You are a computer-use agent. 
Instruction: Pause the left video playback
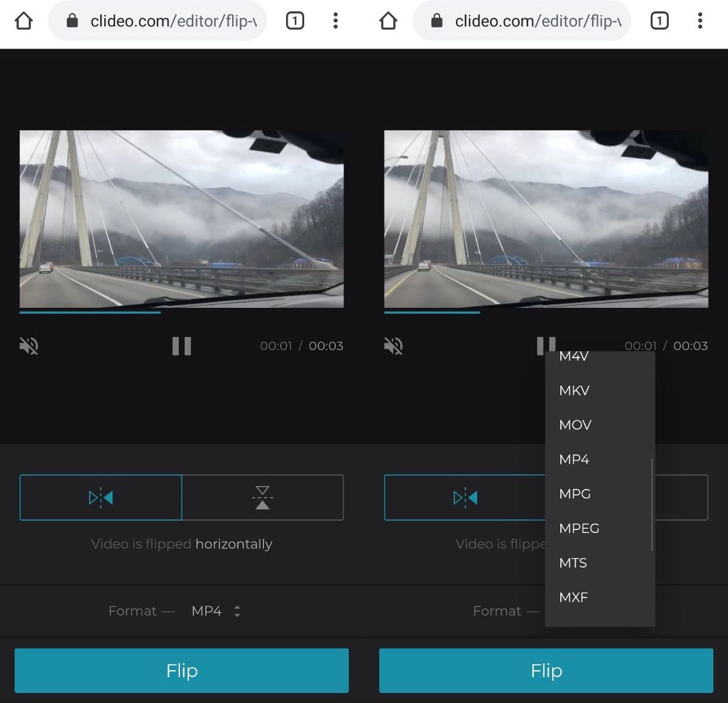pos(182,346)
